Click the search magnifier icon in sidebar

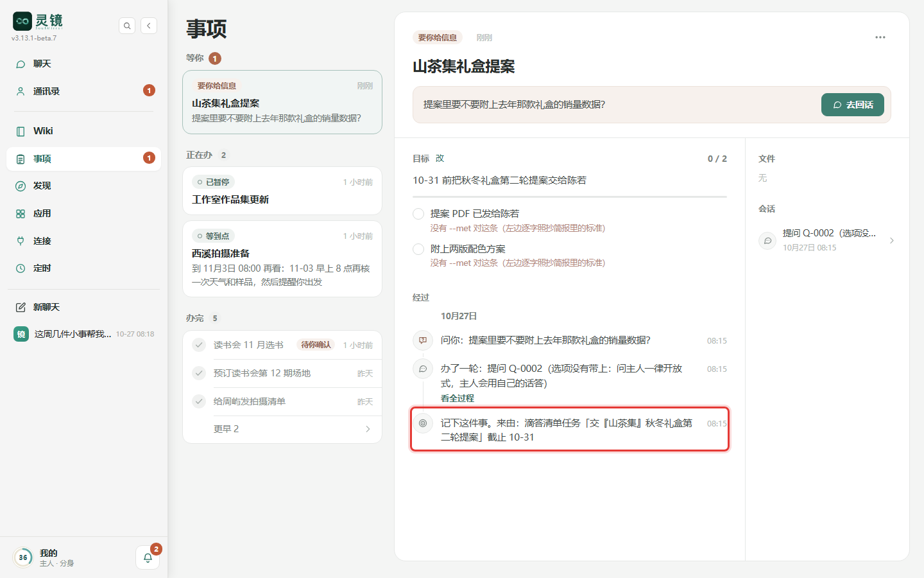127,26
